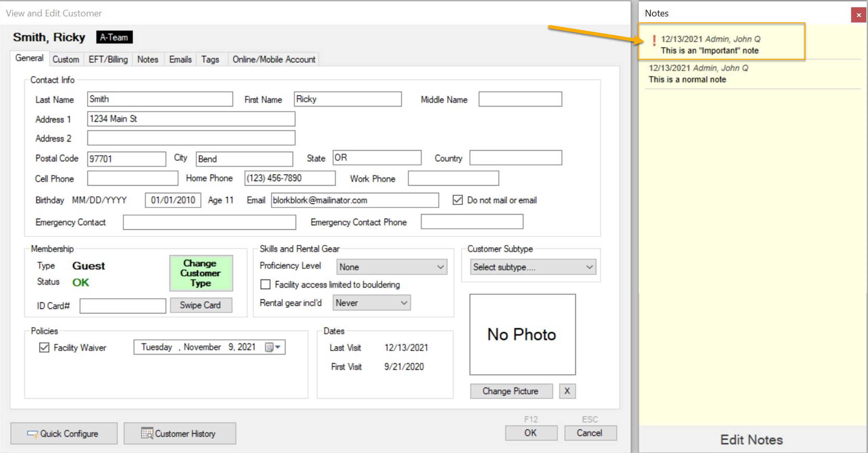The height and width of the screenshot is (453, 868).
Task: Open the Tags tab
Action: pyautogui.click(x=210, y=59)
